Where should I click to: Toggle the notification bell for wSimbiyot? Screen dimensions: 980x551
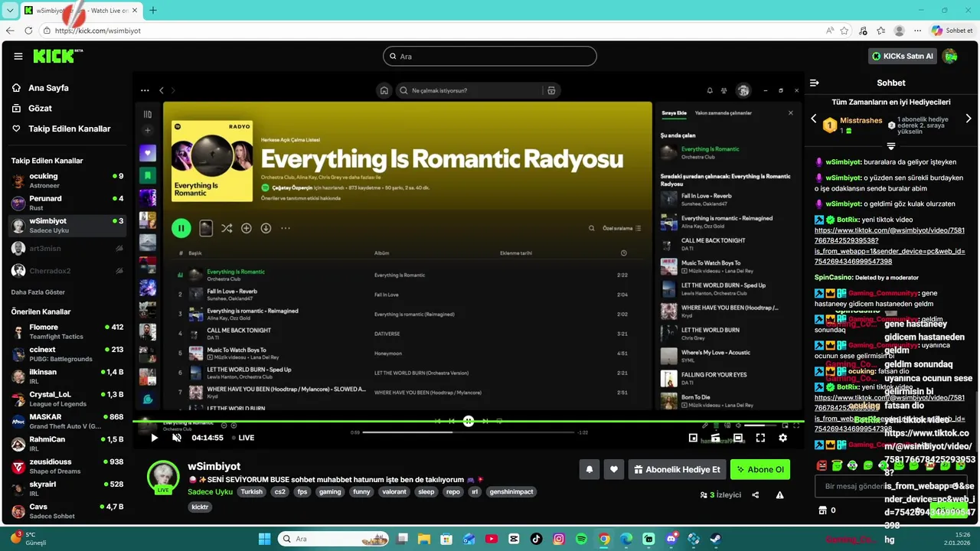(x=589, y=469)
